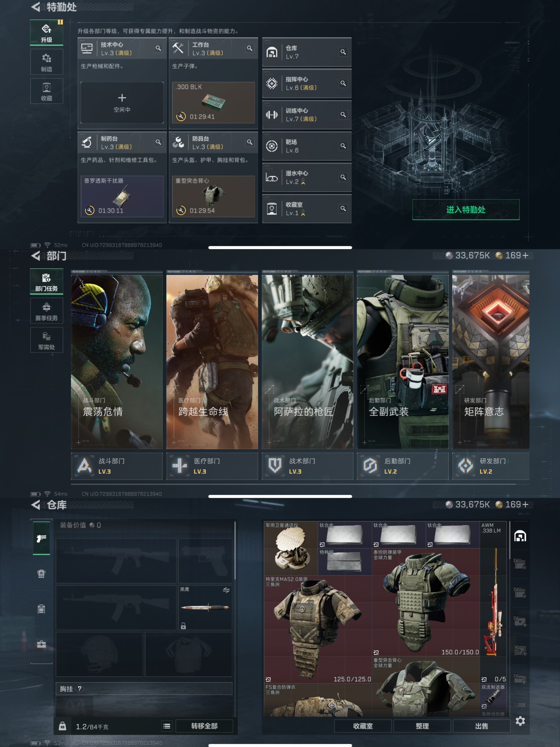Select weapons pistol icon in loadout sidebar
560x747 pixels.
41,538
